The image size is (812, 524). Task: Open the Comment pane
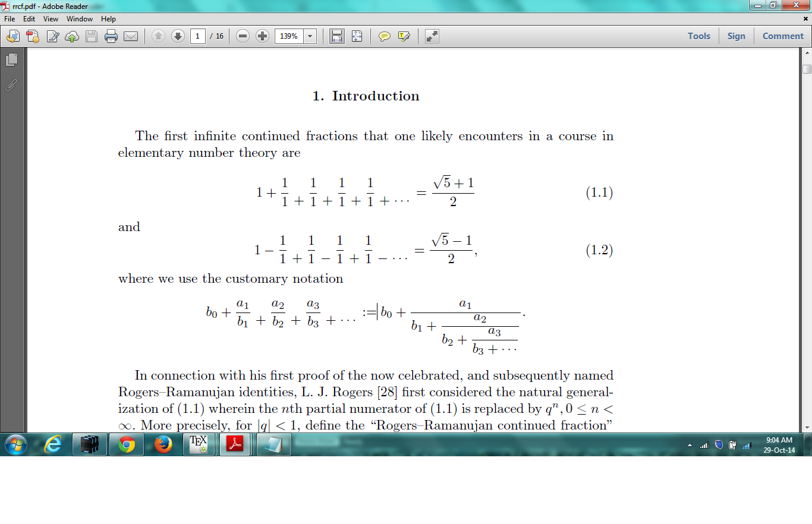click(x=782, y=36)
